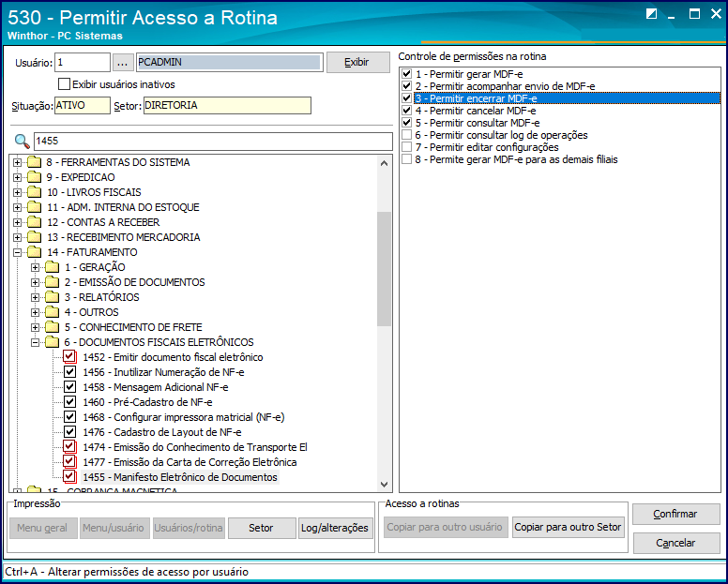Click folder icon of 9 - EXPEDICAO

click(x=35, y=177)
